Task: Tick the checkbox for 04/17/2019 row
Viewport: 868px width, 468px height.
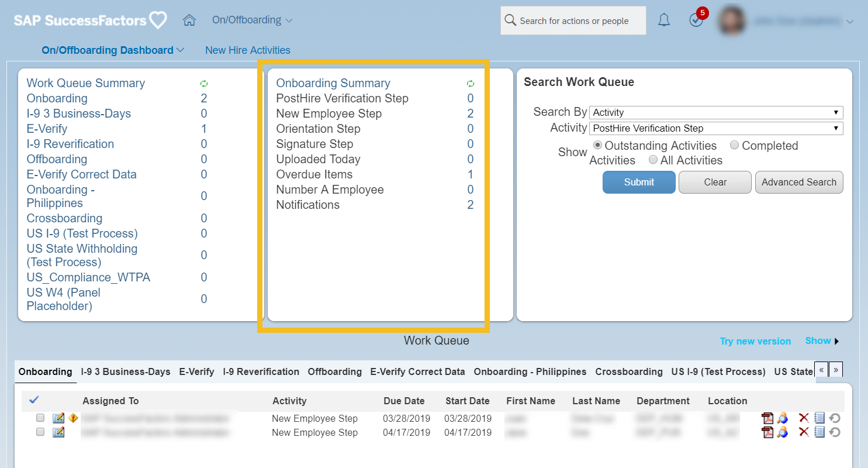Action: [x=40, y=432]
